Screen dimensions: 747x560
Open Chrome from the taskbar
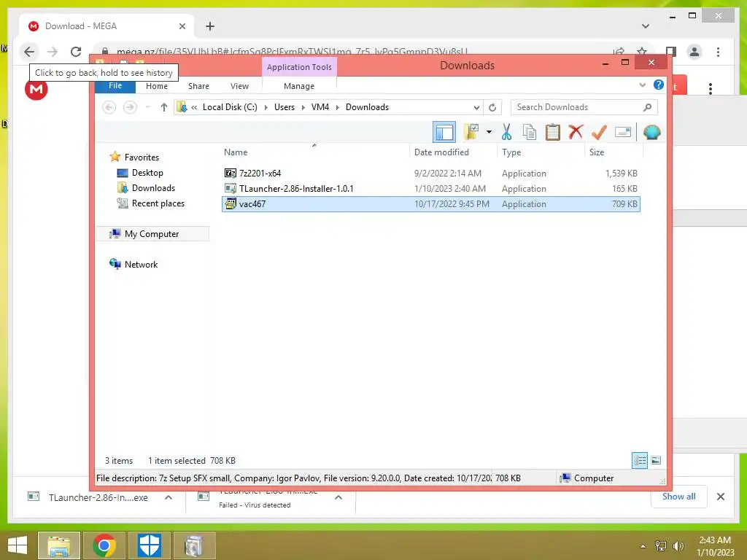click(104, 545)
